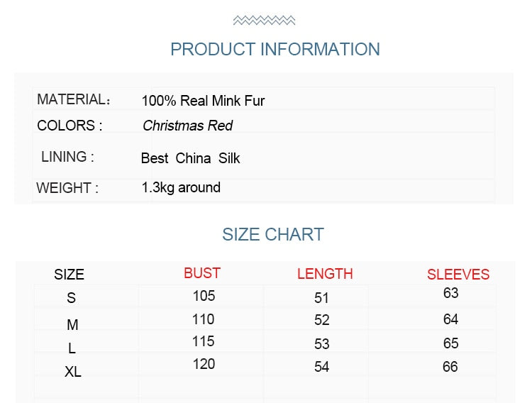Click bust value 120

pos(204,364)
